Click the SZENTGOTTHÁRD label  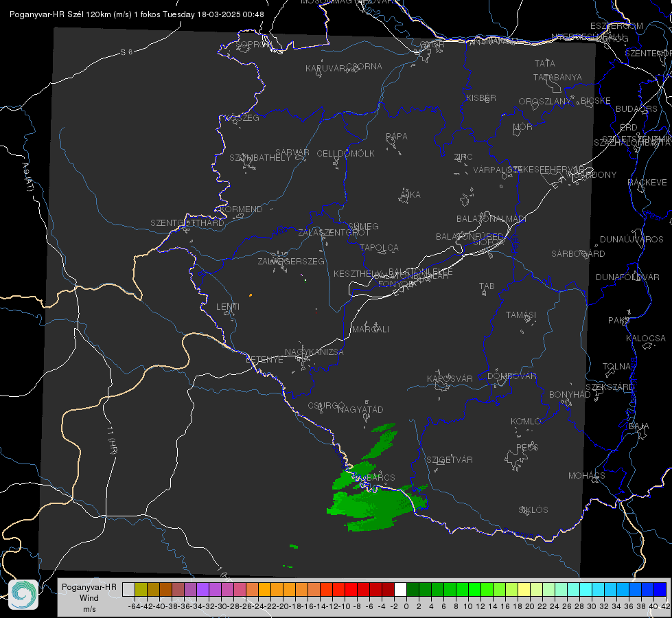187,223
